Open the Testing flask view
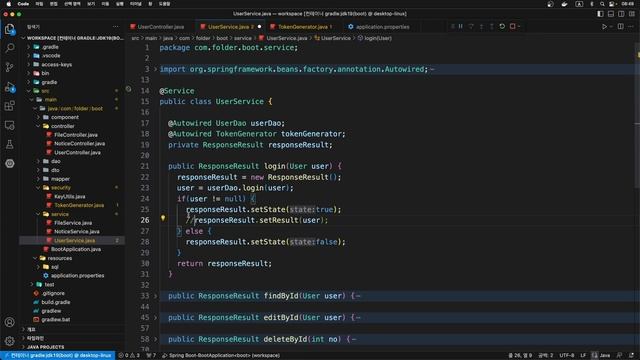This screenshot has width=640, height=360. (x=9, y=144)
